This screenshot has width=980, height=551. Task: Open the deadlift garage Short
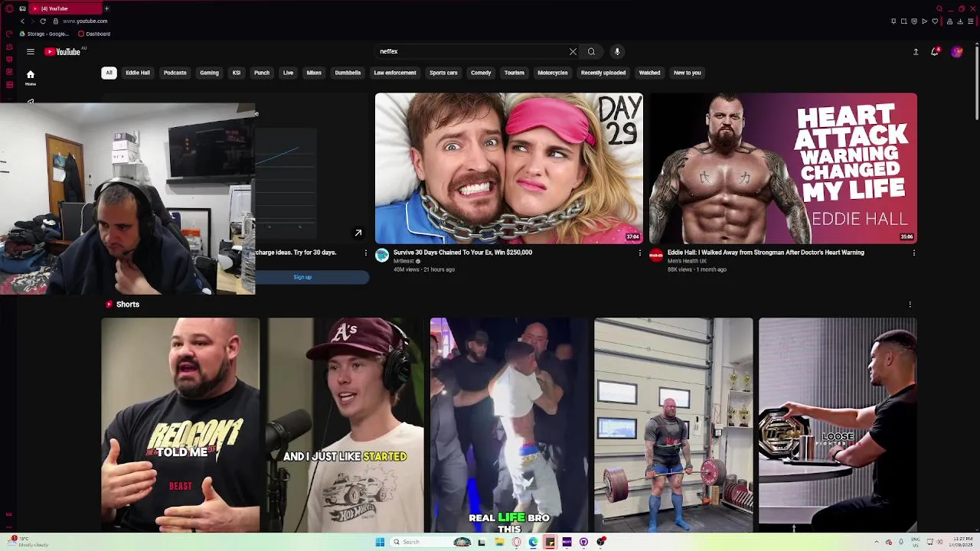tap(674, 425)
